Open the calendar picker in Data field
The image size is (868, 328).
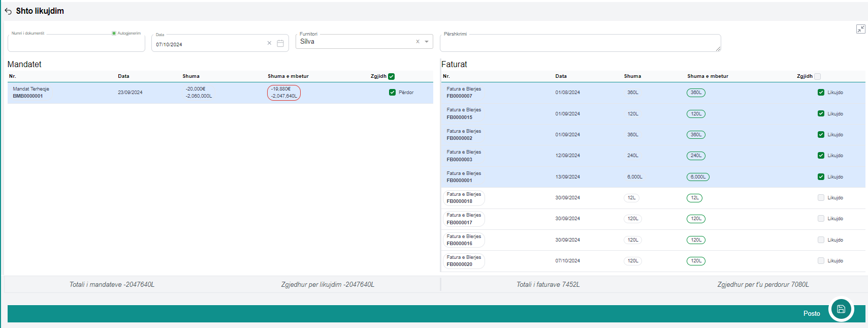pos(280,44)
